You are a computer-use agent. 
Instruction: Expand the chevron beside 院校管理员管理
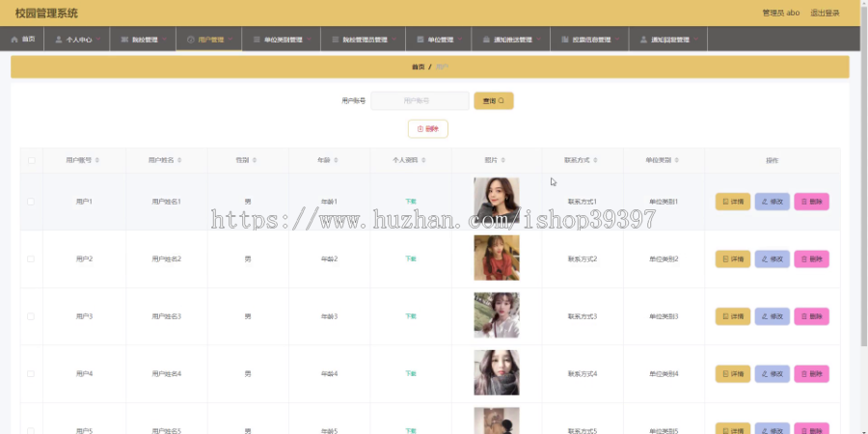394,40
